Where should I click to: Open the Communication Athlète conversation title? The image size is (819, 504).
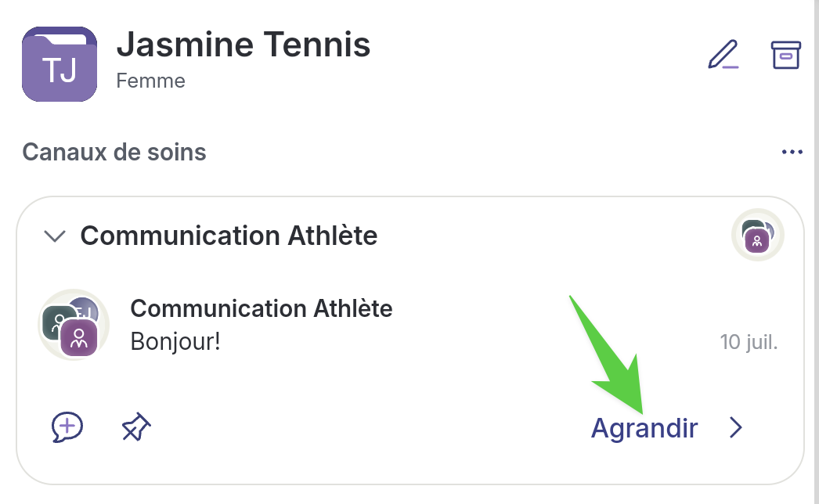(261, 308)
